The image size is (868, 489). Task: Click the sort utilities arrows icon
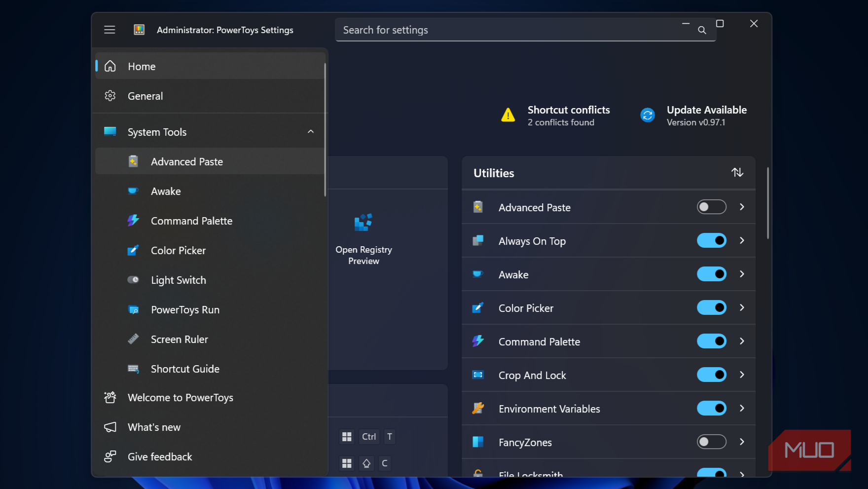[x=737, y=173]
